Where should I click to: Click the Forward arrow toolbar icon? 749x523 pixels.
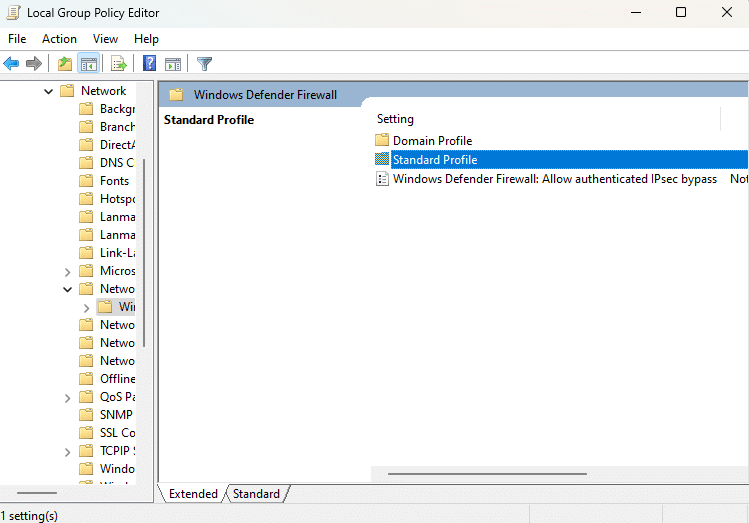34,64
